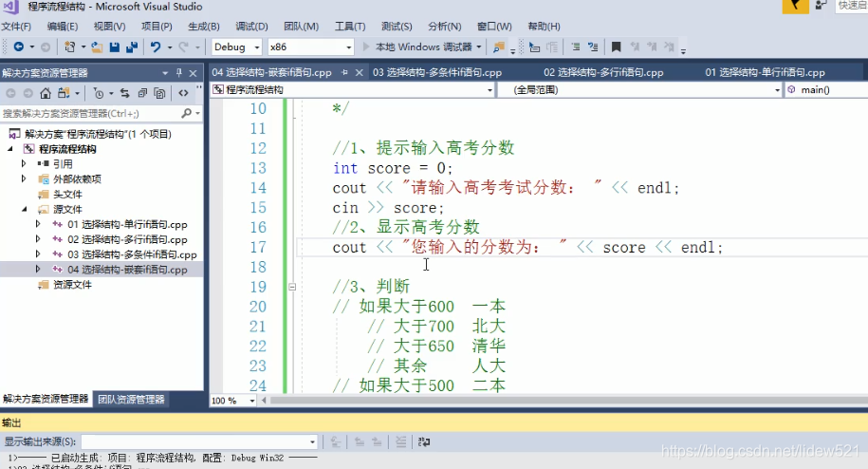
Task: Pin the Solution Explorer panel
Action: point(178,72)
